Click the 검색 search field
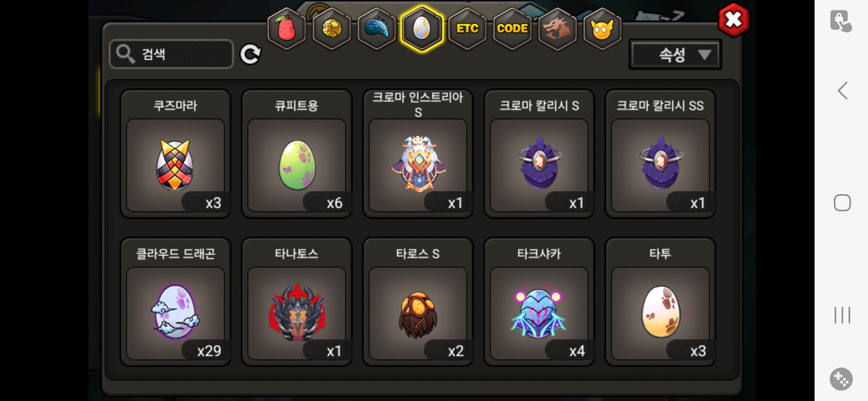Viewport: 868px width, 401px height. [x=171, y=54]
